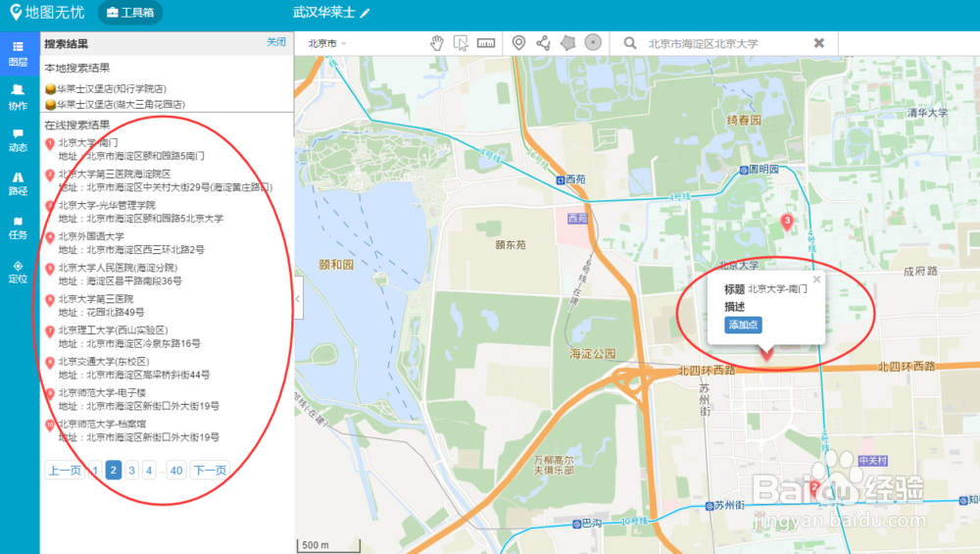
Task: Go to results page 4
Action: 149,471
